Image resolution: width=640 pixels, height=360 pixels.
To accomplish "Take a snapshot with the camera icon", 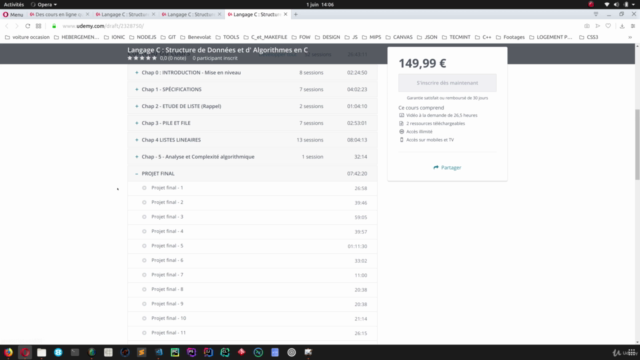I will (587, 26).
